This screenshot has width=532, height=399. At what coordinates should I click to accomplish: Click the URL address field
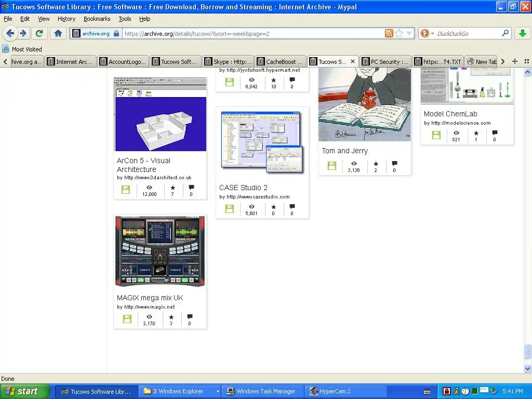pos(253,34)
